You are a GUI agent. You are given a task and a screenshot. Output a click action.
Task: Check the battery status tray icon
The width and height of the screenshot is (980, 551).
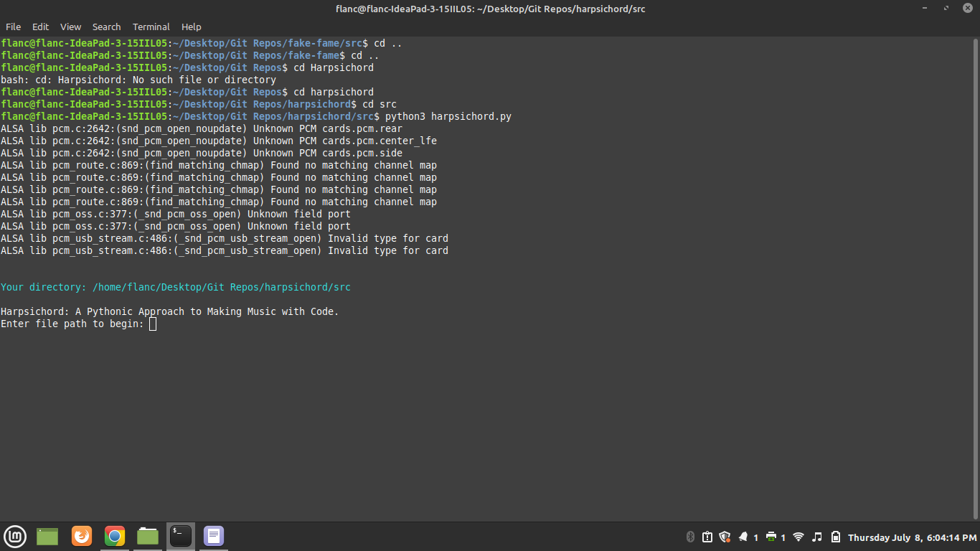836,537
